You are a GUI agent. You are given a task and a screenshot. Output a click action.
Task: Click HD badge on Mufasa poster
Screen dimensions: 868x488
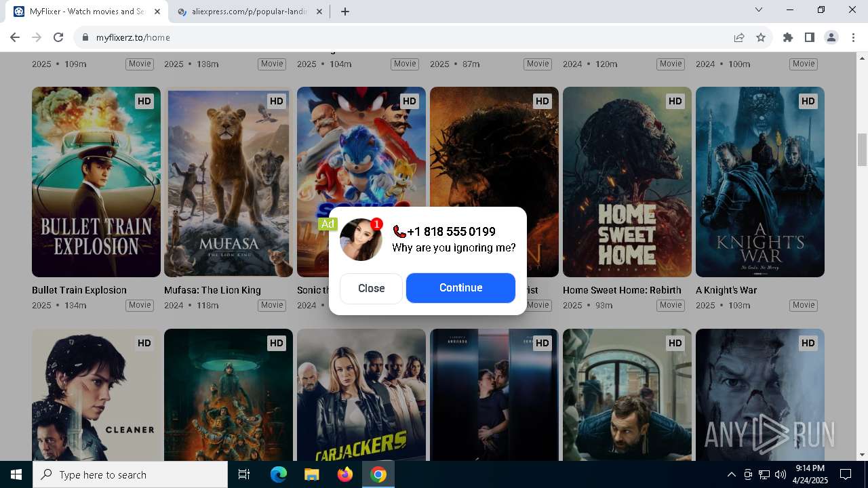[276, 101]
